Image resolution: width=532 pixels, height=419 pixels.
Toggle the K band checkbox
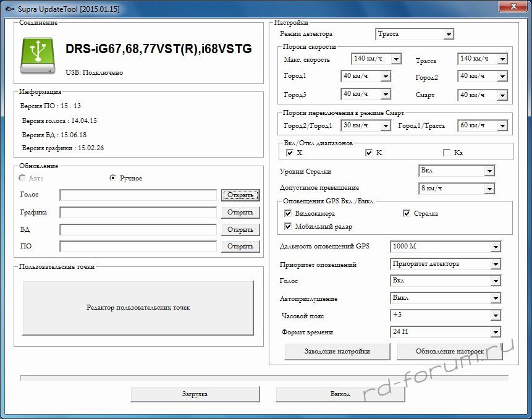pos(369,153)
